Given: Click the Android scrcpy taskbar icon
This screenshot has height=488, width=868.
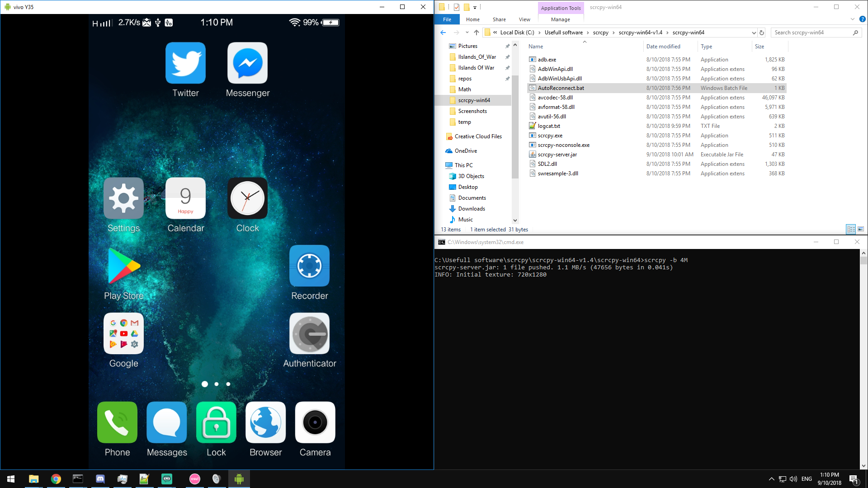Looking at the screenshot, I should 239,479.
